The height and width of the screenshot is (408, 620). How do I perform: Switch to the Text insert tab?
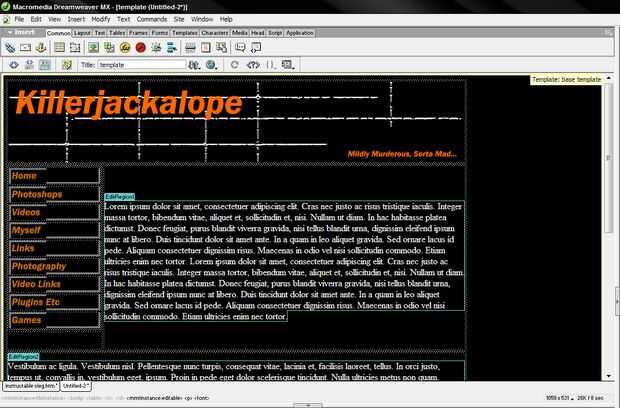(x=100, y=33)
